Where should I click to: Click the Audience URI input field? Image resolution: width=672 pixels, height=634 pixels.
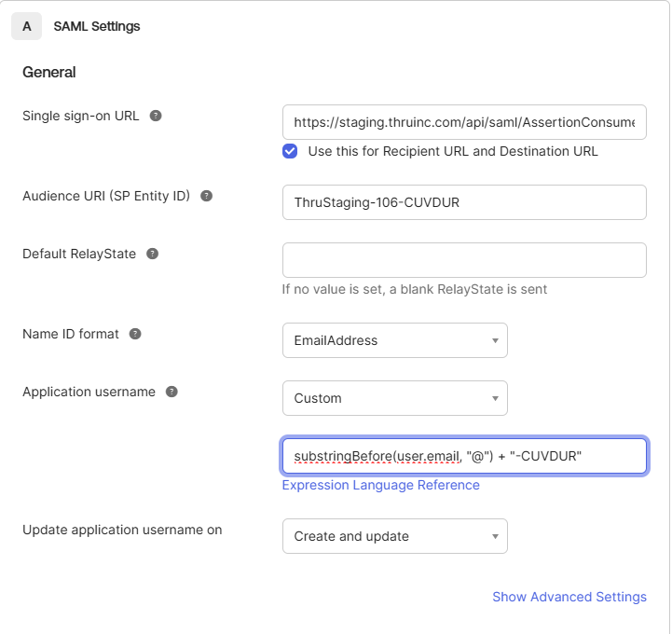[464, 202]
